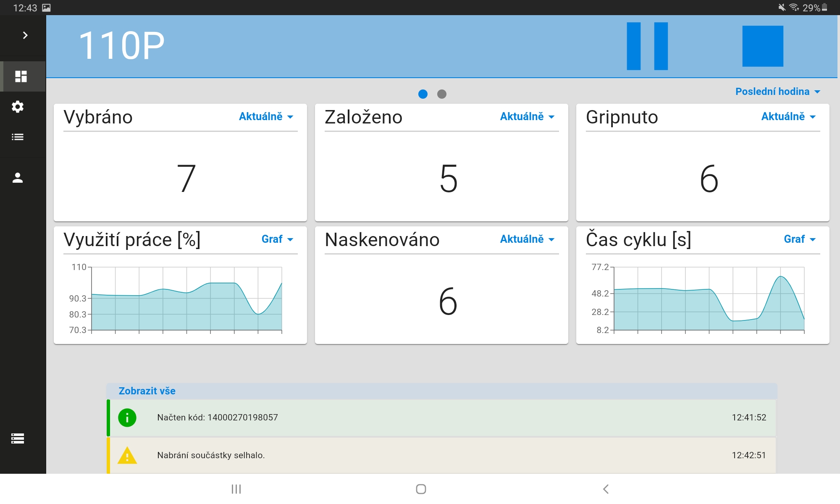The width and height of the screenshot is (840, 504).
Task: Open the Aktuálně dropdown on Založeno card
Action: 527,117
